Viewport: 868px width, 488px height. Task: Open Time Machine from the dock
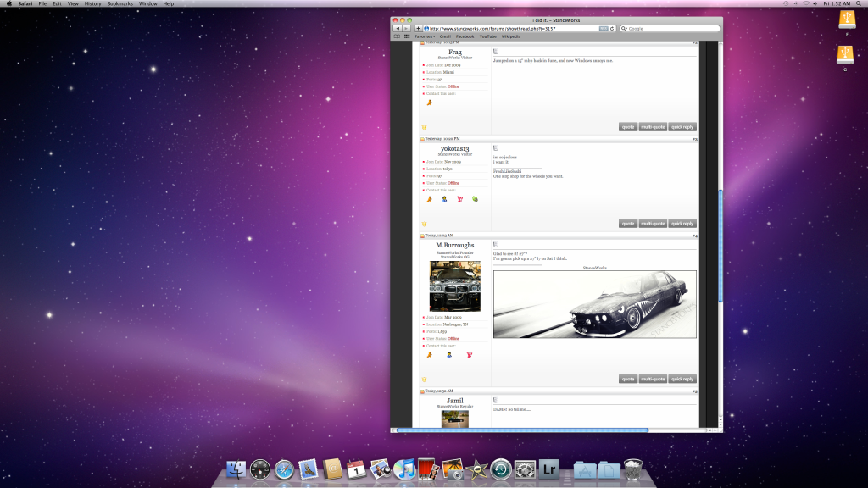(x=500, y=469)
